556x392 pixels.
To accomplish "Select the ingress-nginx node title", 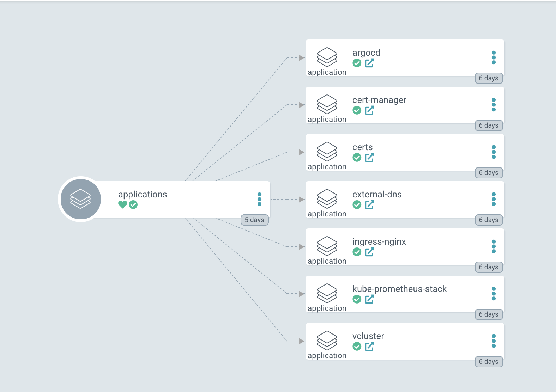I will click(x=379, y=242).
